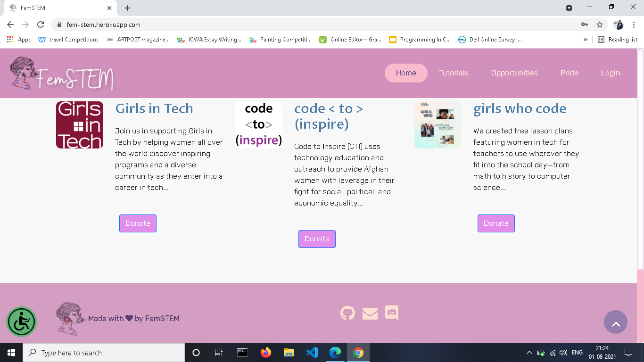Open the accessibility wheelchair widget

click(x=21, y=322)
